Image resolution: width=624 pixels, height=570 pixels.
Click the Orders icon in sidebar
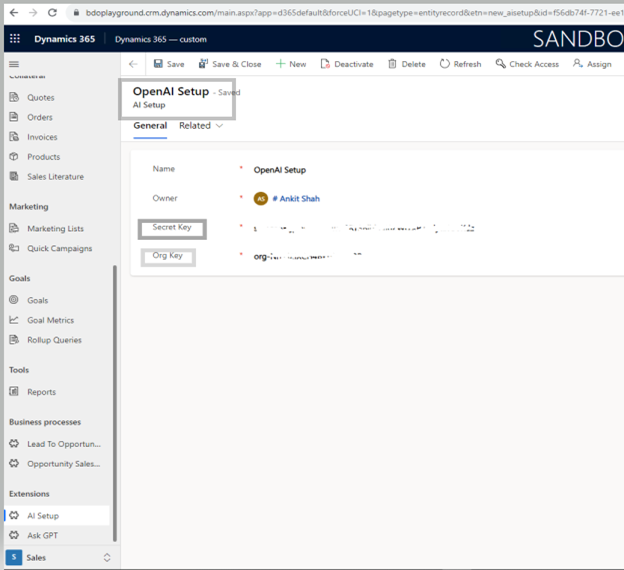(x=14, y=117)
